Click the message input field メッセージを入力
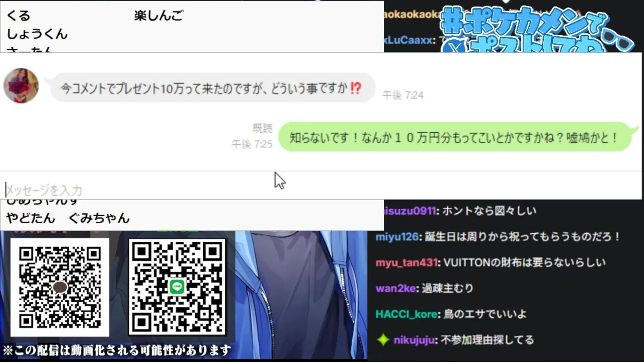The width and height of the screenshot is (644, 362). point(321,190)
